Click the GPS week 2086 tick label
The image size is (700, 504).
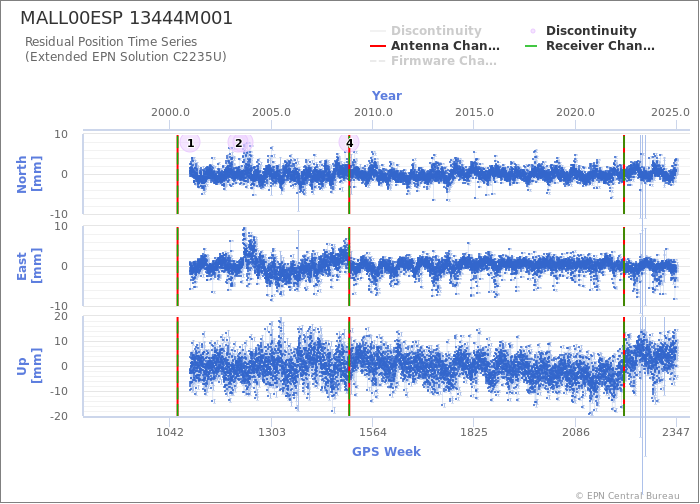(575, 432)
